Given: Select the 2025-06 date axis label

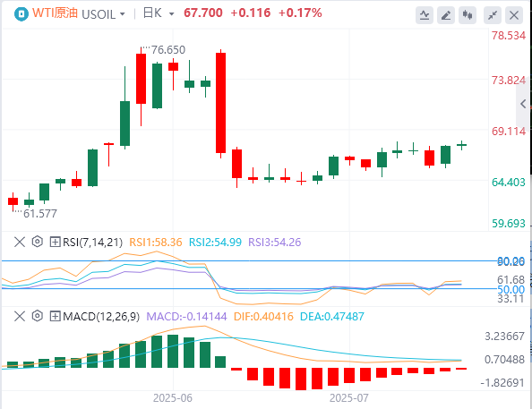Looking at the screenshot, I should coord(173,397).
